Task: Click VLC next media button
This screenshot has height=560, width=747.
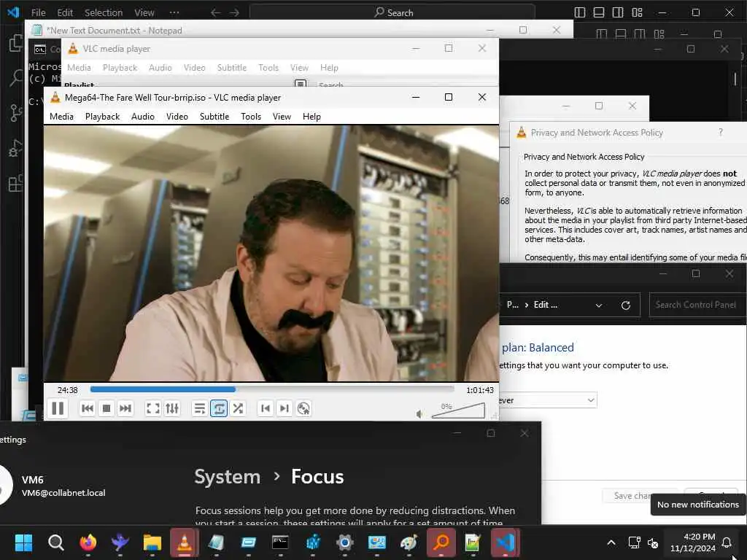Action: (x=125, y=408)
